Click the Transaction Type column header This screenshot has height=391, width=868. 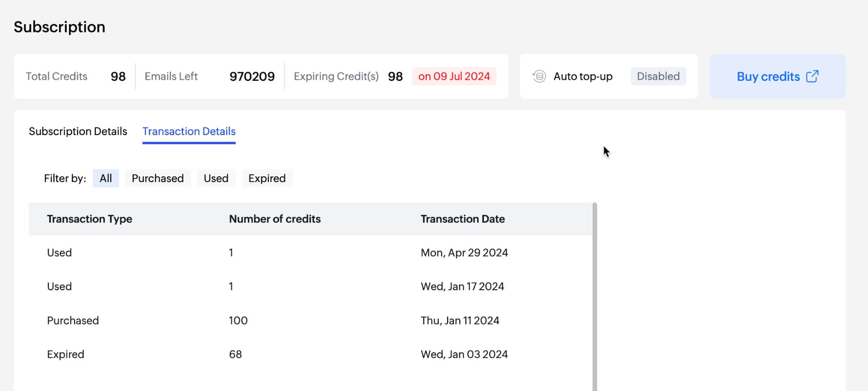[89, 219]
